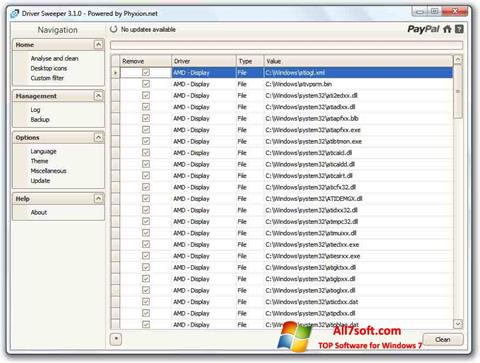The width and height of the screenshot is (480, 363).
Task: Open Desktop icons page
Action: [x=49, y=68]
